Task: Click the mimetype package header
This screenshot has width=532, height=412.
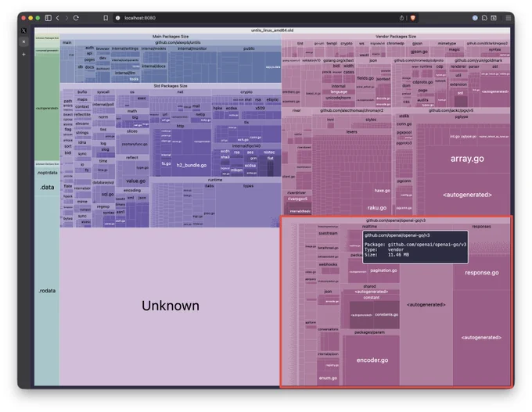Action: coord(447,44)
